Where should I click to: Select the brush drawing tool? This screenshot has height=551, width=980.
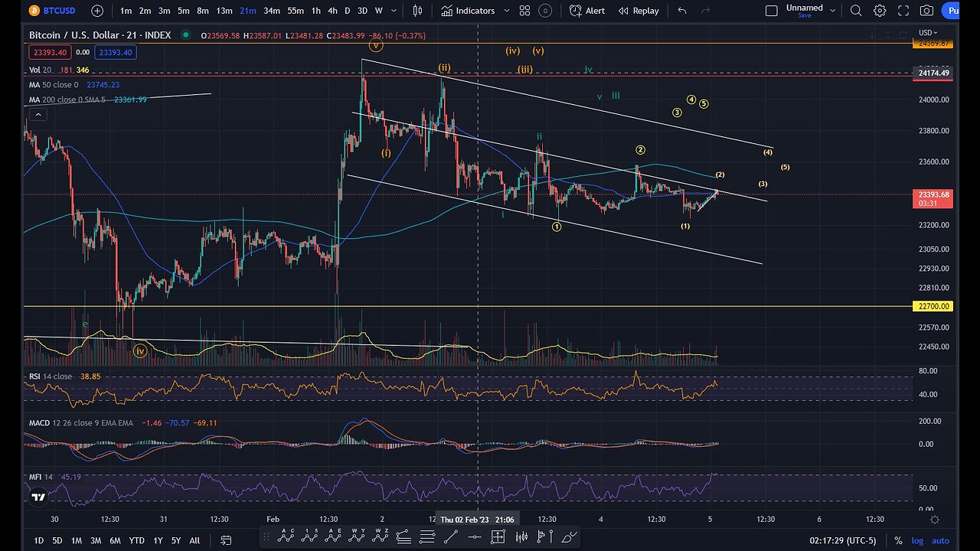[x=569, y=537]
